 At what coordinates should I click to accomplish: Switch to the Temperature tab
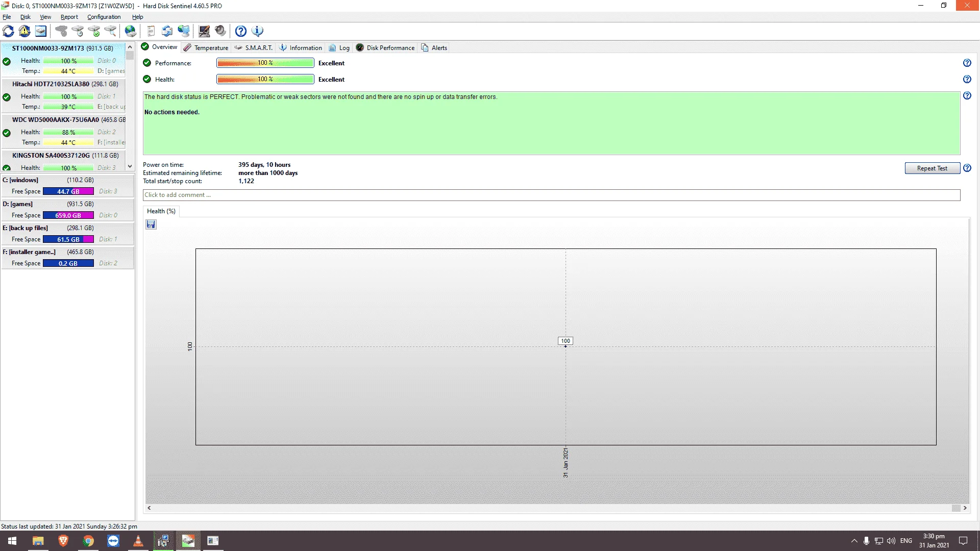click(x=206, y=47)
